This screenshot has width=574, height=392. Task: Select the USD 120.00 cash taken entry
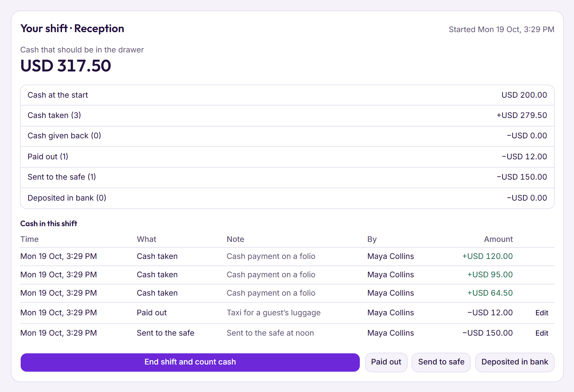[x=287, y=256]
